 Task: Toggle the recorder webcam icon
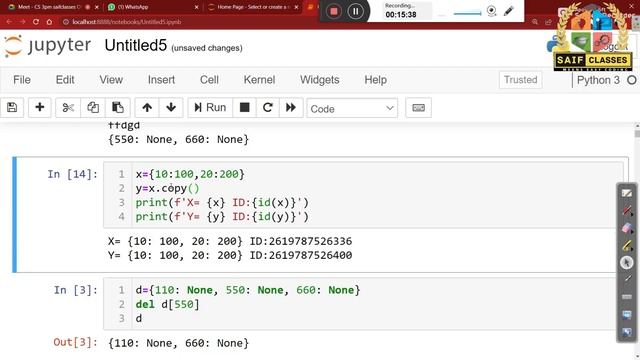tap(492, 11)
